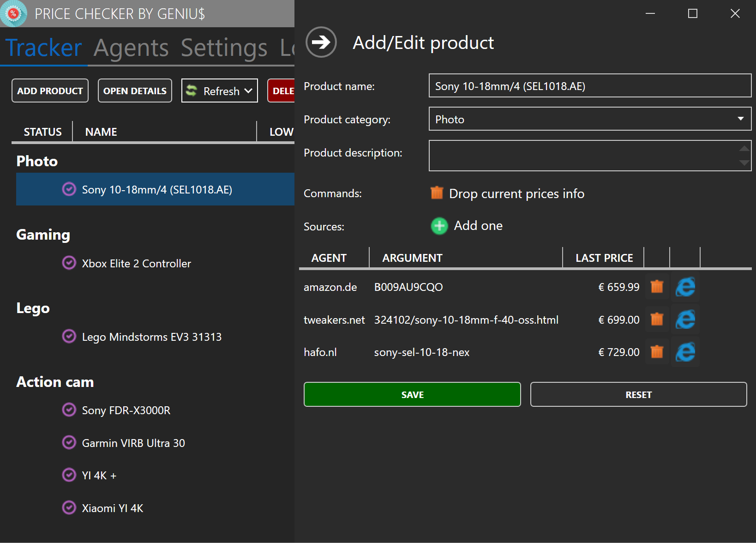Sort by the LOW column header
The height and width of the screenshot is (543, 756).
tap(281, 132)
